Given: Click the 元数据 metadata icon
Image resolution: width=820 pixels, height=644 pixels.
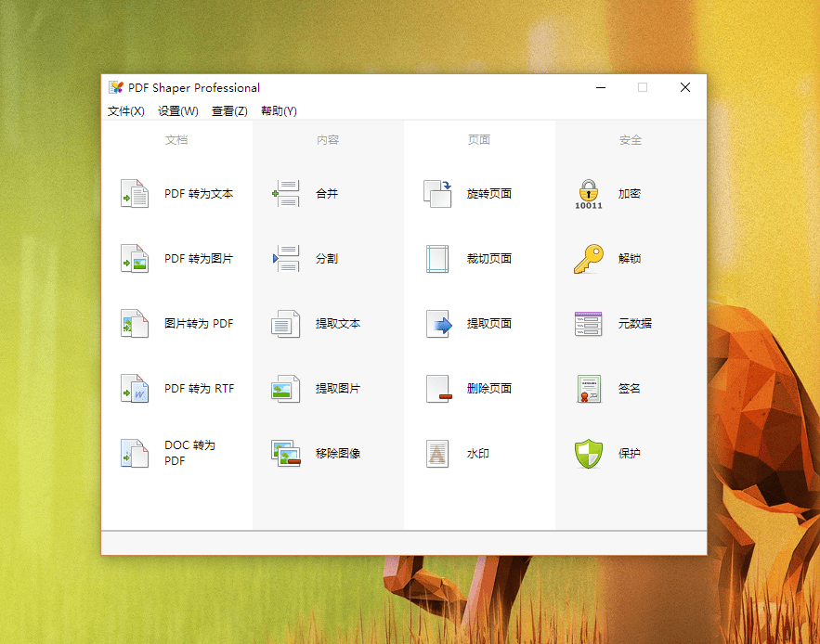Looking at the screenshot, I should (x=589, y=323).
